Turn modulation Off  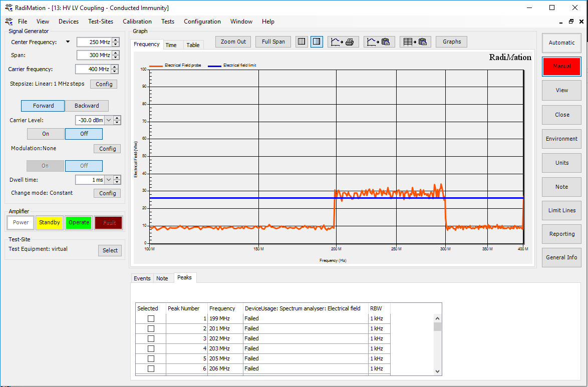click(84, 166)
